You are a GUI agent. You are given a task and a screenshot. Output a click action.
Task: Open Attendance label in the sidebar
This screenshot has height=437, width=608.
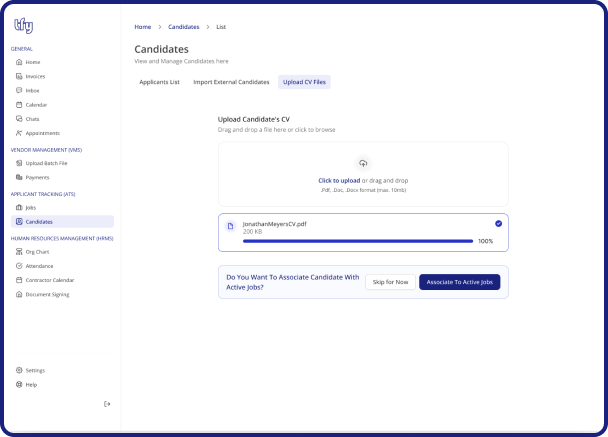[x=40, y=266]
